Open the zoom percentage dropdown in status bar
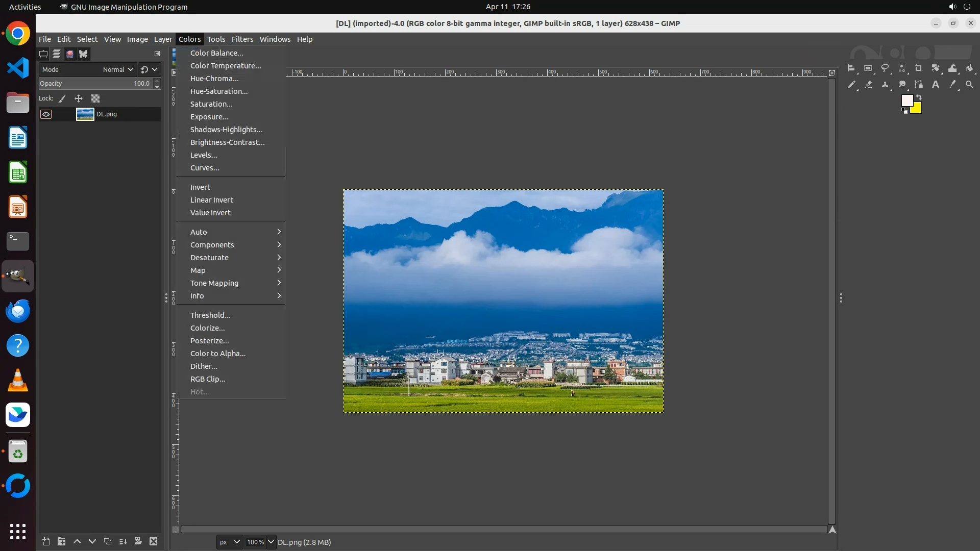980x551 pixels. coord(271,542)
